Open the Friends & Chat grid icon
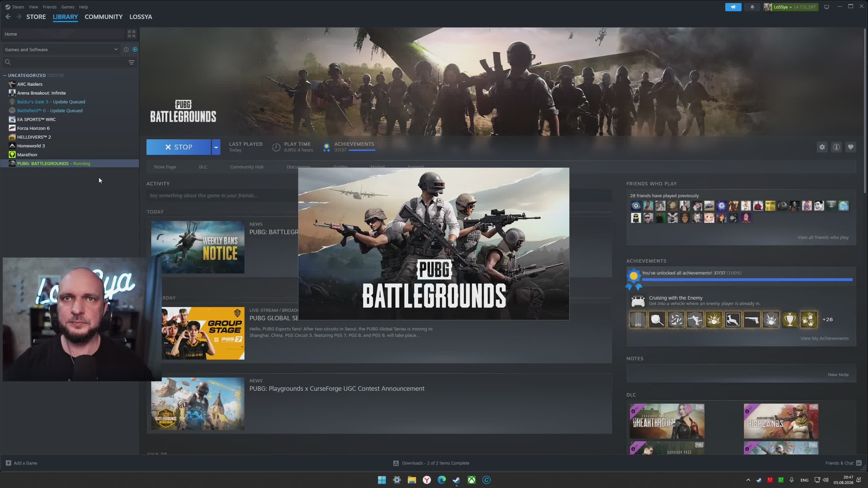This screenshot has height=488, width=868. pos(859,463)
